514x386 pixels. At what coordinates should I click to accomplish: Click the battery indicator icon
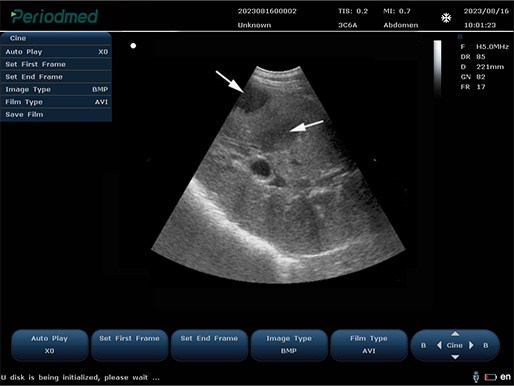(491, 377)
